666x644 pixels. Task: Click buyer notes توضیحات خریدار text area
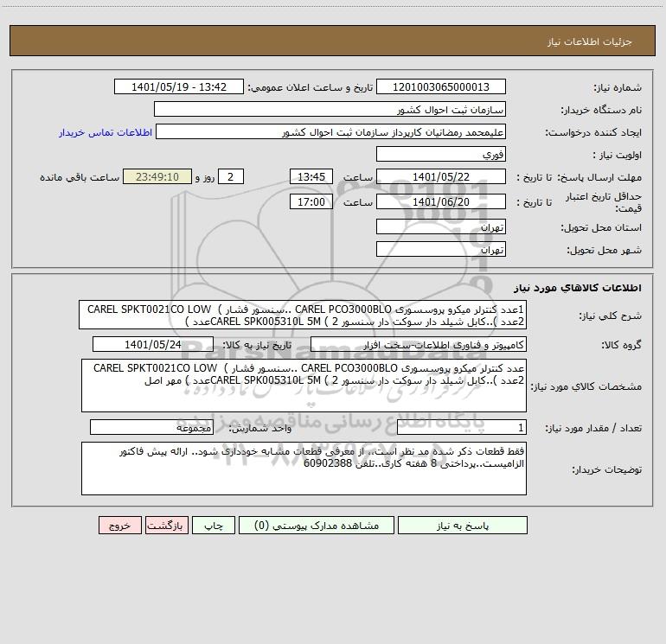(304, 469)
